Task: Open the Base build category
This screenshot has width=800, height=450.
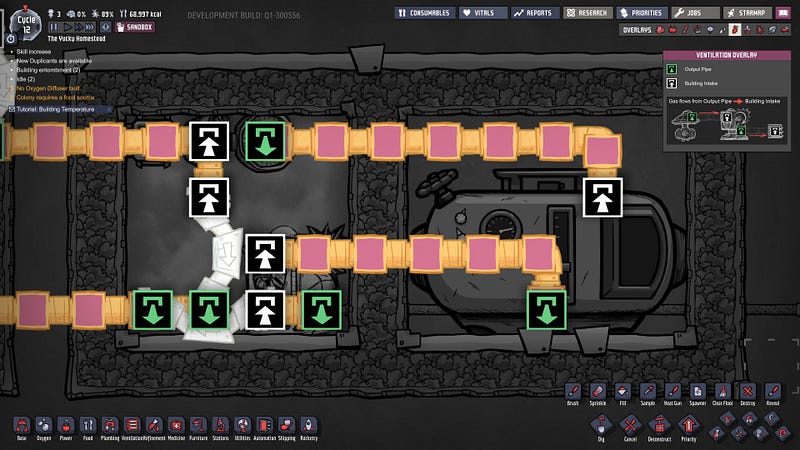Action: pyautogui.click(x=21, y=425)
